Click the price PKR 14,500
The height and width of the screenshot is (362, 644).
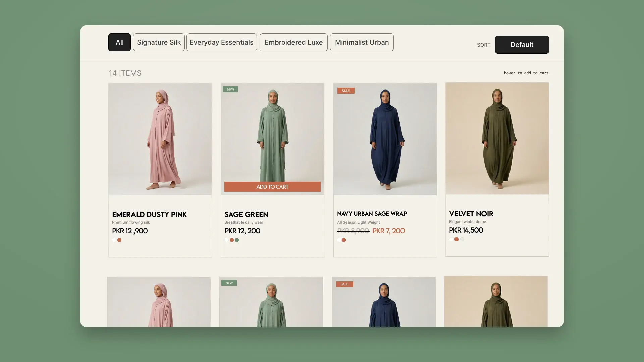(466, 230)
